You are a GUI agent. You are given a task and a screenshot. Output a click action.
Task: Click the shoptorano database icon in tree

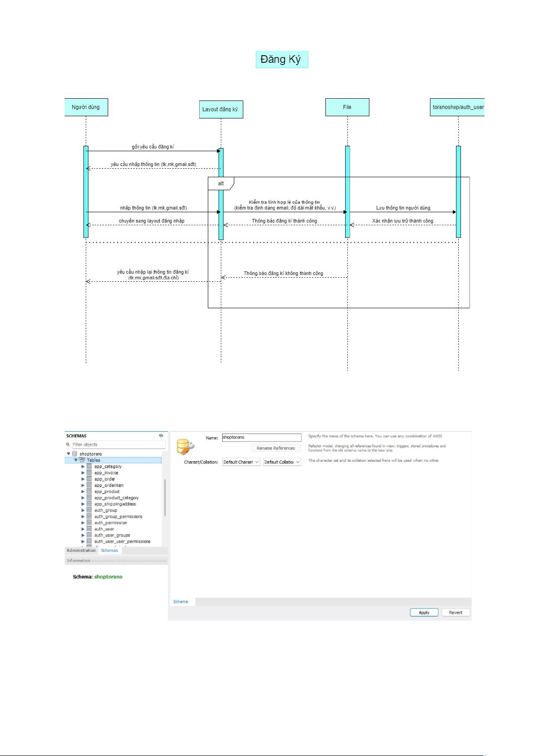click(75, 454)
